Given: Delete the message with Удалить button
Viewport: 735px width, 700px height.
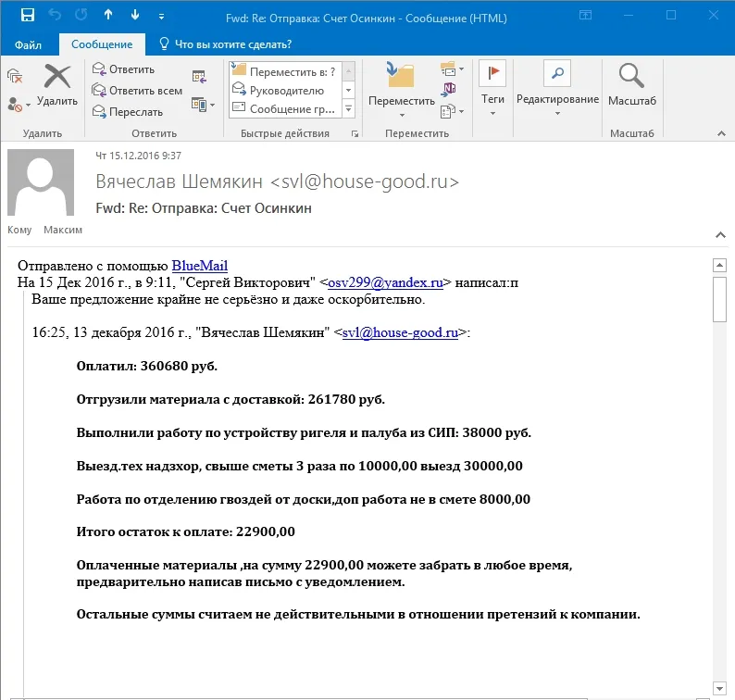Looking at the screenshot, I should (x=57, y=85).
